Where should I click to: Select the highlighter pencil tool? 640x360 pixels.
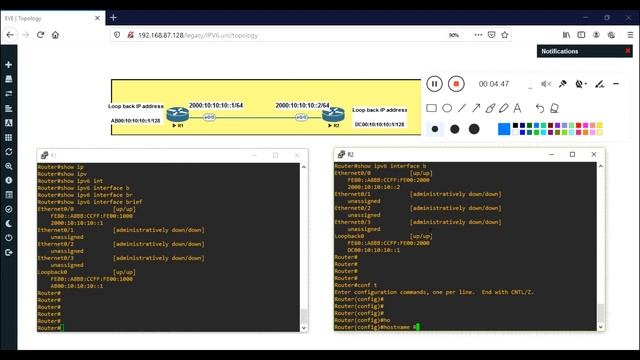pyautogui.click(x=504, y=108)
